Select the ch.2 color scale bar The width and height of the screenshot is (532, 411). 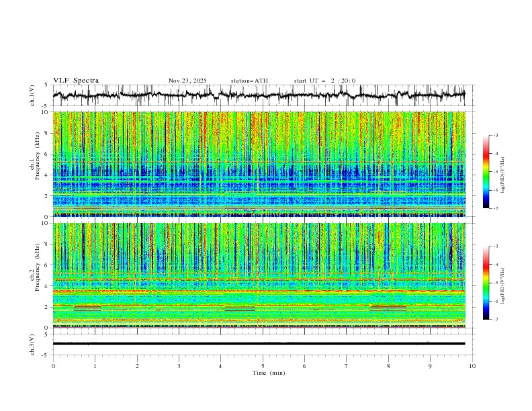486,283
